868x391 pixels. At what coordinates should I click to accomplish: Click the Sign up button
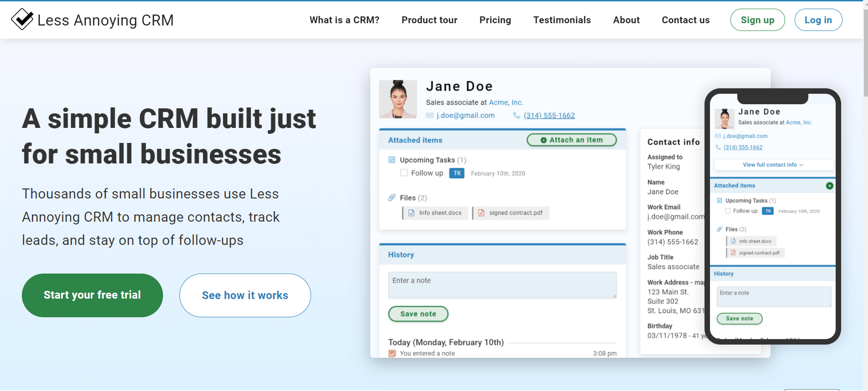(757, 20)
